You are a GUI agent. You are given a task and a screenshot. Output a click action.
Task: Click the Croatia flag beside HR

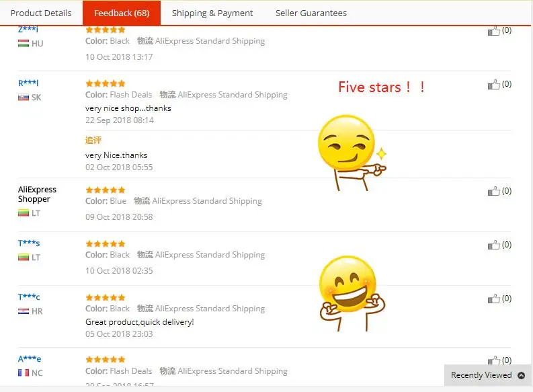point(24,311)
